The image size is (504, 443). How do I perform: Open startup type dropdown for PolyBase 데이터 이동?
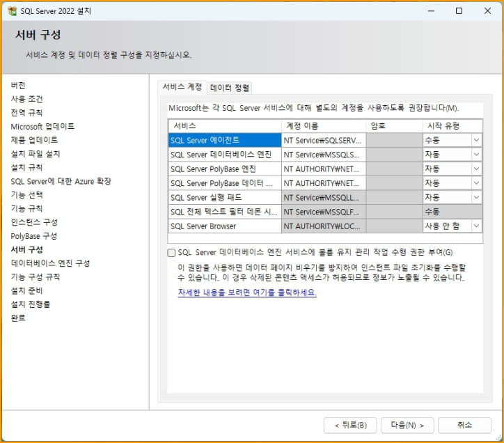476,183
